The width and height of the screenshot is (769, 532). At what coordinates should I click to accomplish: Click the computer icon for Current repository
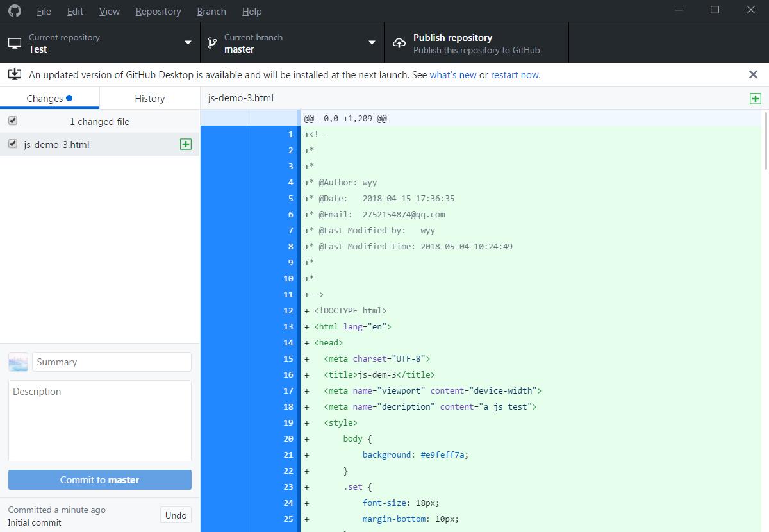[x=14, y=43]
